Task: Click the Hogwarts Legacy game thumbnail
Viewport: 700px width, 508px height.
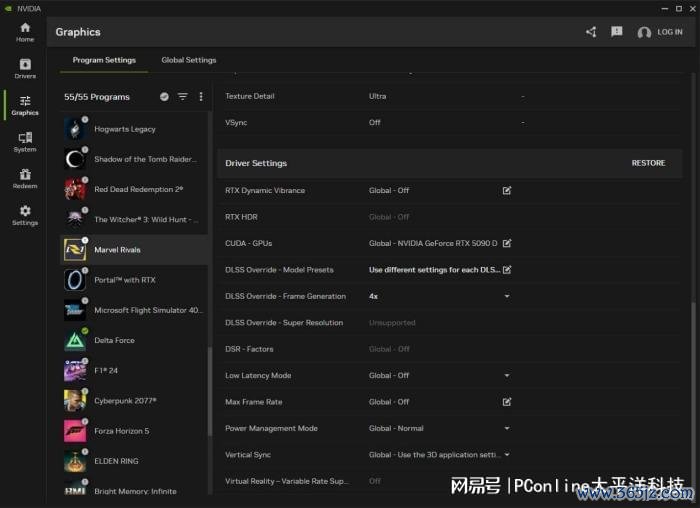Action: click(75, 129)
